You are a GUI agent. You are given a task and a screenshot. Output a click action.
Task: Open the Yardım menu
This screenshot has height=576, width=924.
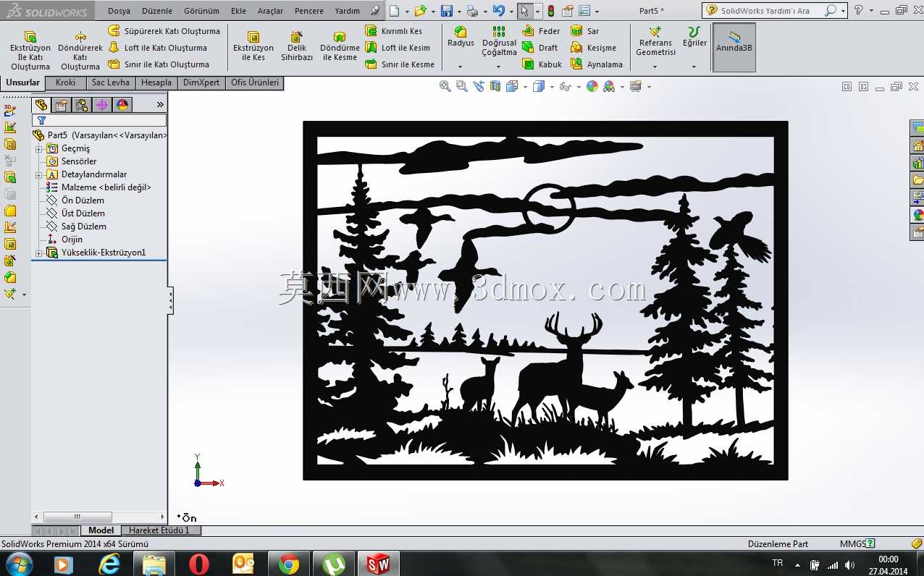pos(348,11)
